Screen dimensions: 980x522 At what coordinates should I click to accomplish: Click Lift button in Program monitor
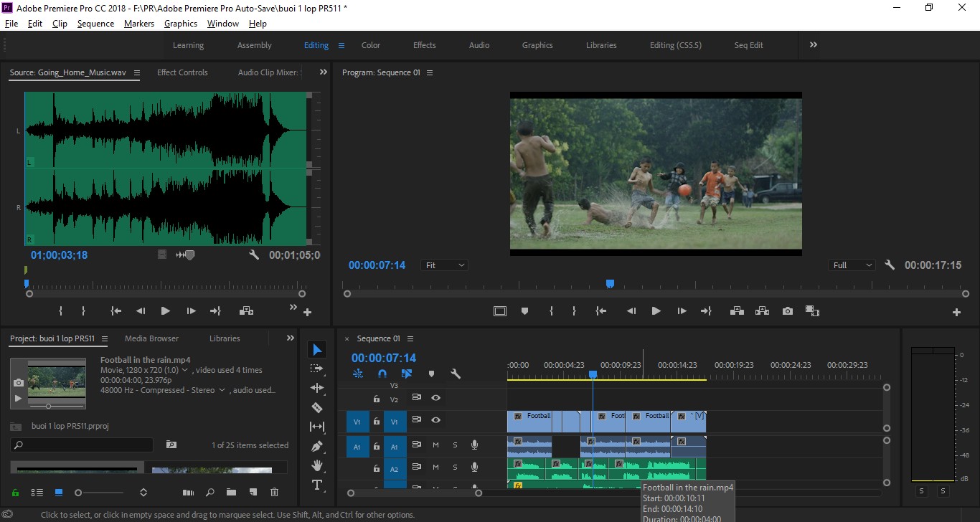point(737,311)
